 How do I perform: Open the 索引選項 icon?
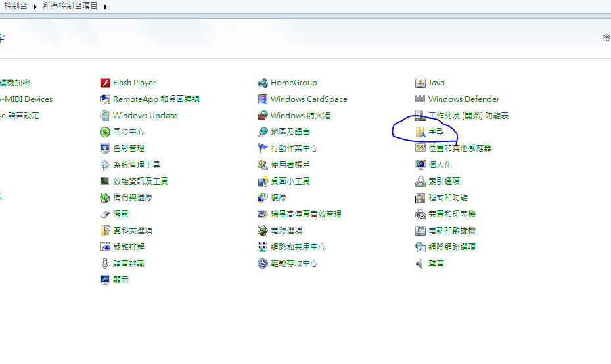click(x=420, y=181)
